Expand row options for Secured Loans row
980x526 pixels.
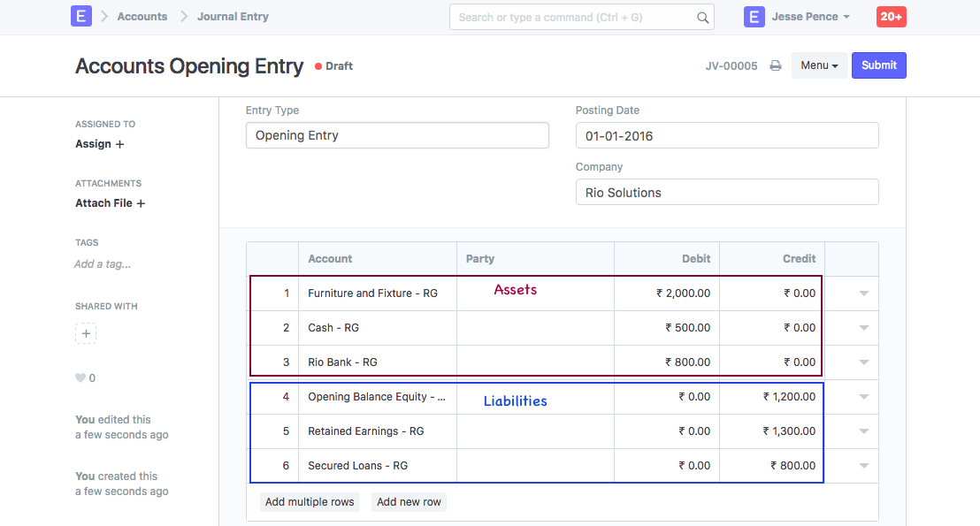[x=864, y=466]
